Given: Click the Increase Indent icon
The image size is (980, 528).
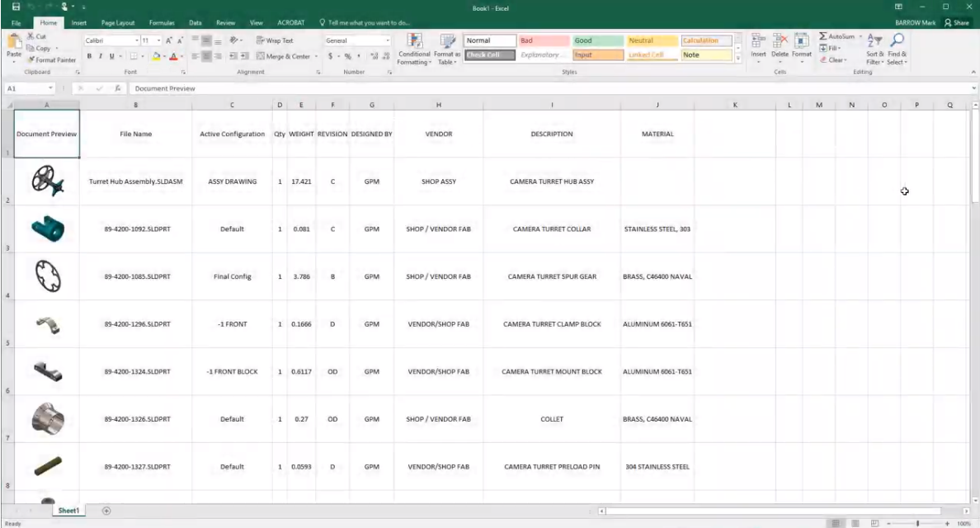Looking at the screenshot, I should pos(244,56).
